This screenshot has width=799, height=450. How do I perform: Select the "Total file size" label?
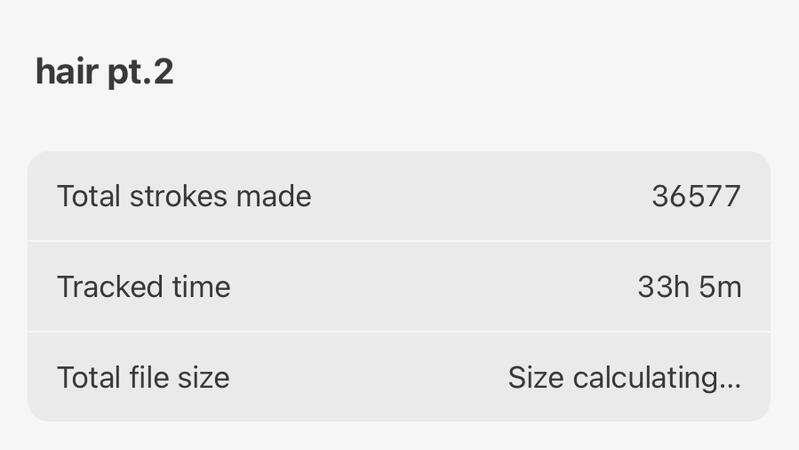pyautogui.click(x=143, y=377)
